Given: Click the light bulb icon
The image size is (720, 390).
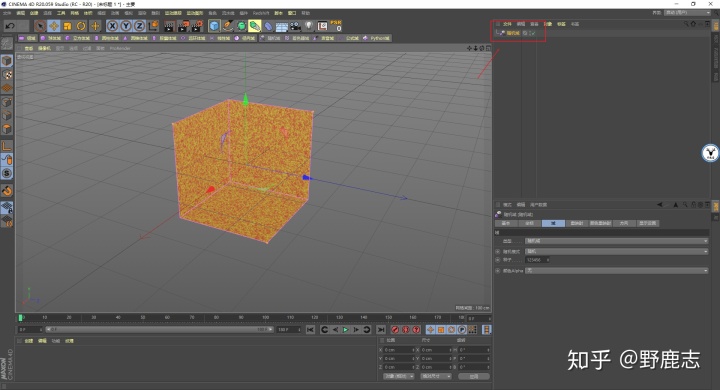Looking at the screenshot, I should coord(309,26).
